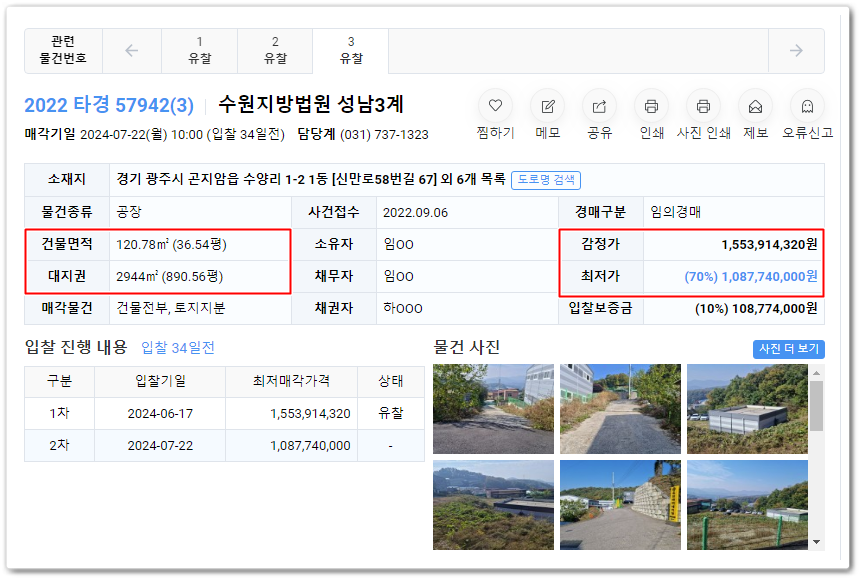Open case number 2022 타경 57942(3) link
This screenshot has height=581, width=862.
(x=109, y=105)
